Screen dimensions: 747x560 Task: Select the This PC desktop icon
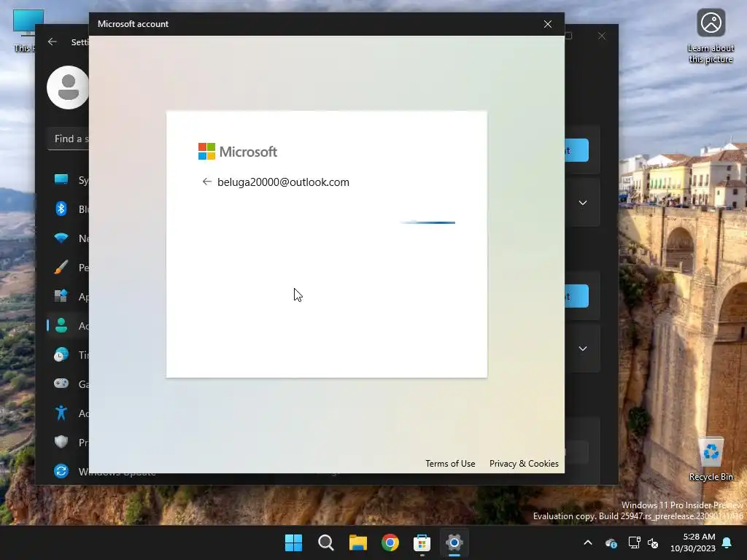pyautogui.click(x=24, y=31)
